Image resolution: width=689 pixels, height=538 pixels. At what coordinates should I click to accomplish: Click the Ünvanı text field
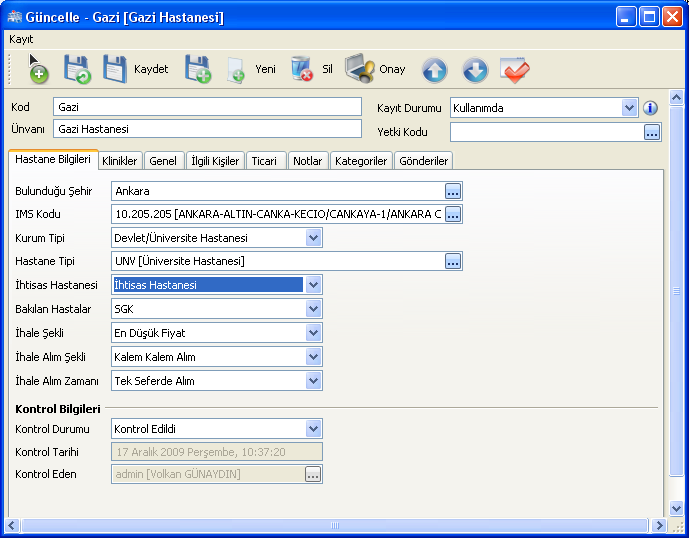[207, 129]
